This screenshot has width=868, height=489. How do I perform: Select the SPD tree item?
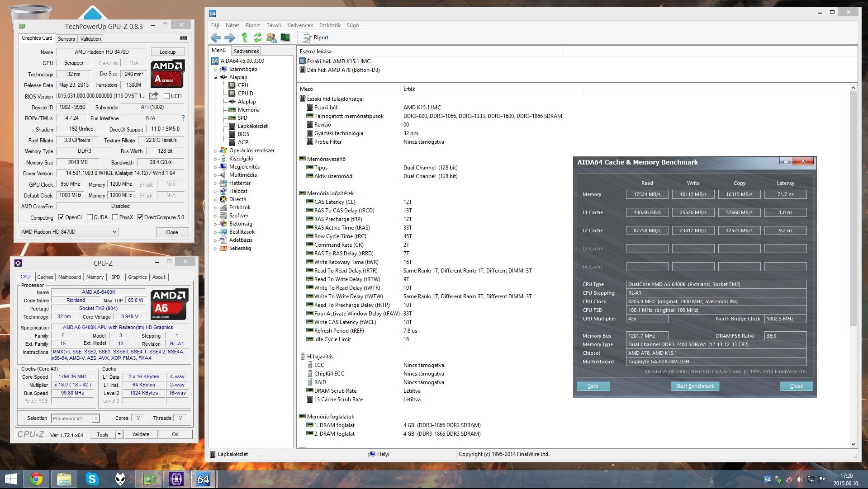(x=242, y=118)
